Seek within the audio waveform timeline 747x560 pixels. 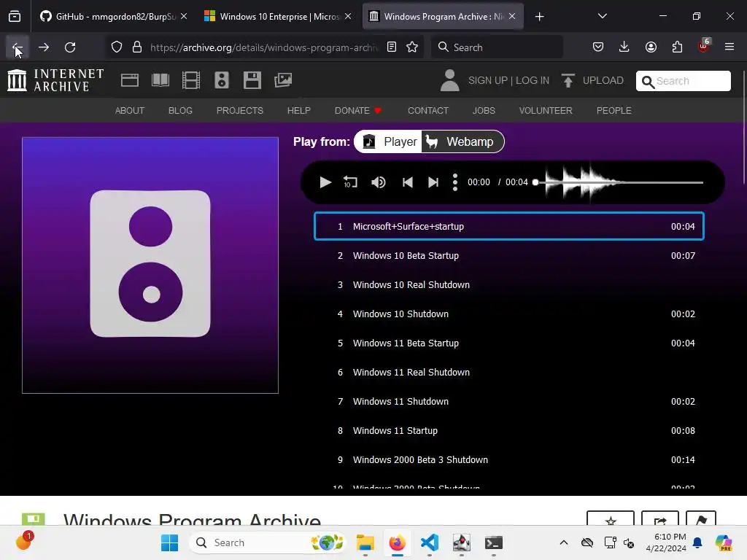click(x=619, y=182)
